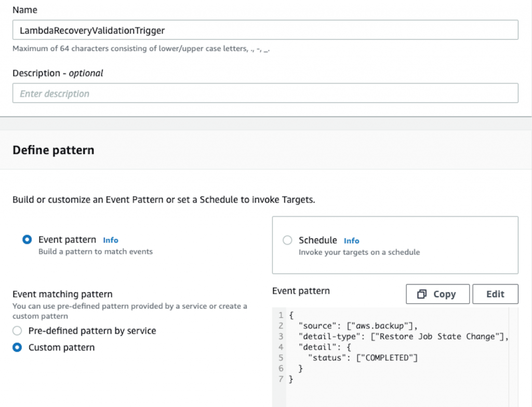
Task: Select the Event pattern radio button
Action: pos(27,239)
